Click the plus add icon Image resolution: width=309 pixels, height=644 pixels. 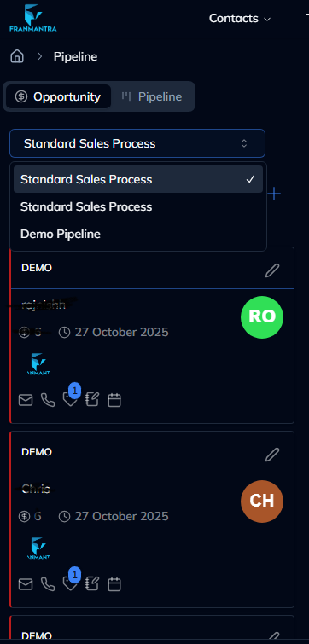[x=274, y=194]
